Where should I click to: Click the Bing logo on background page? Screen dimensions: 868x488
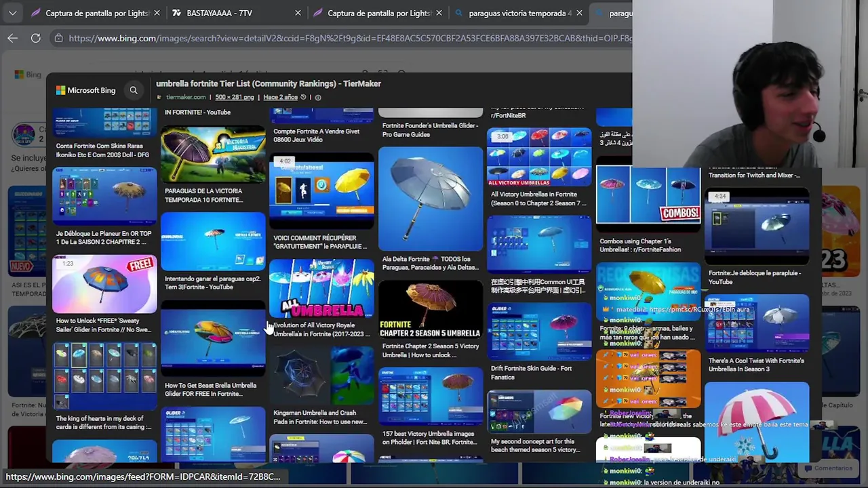(28, 75)
